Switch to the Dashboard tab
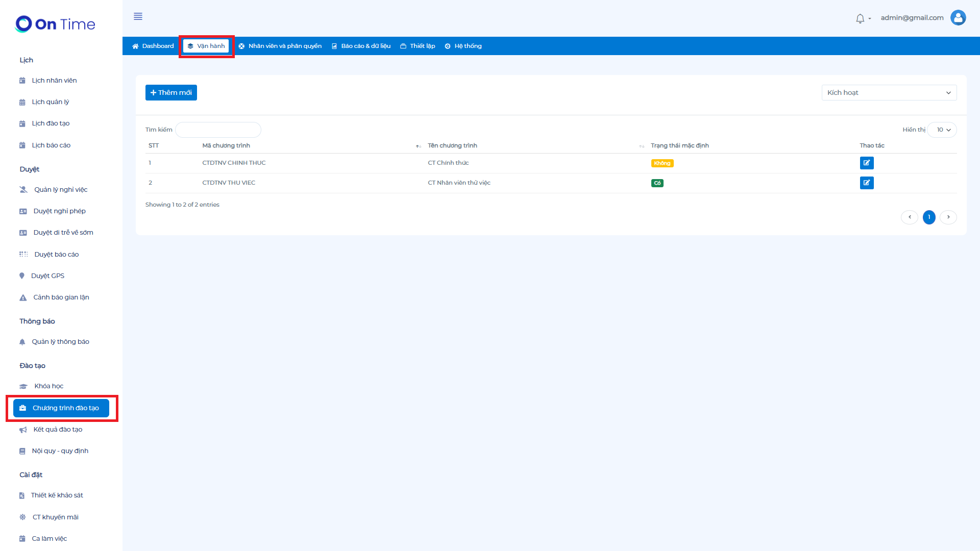 [x=153, y=46]
